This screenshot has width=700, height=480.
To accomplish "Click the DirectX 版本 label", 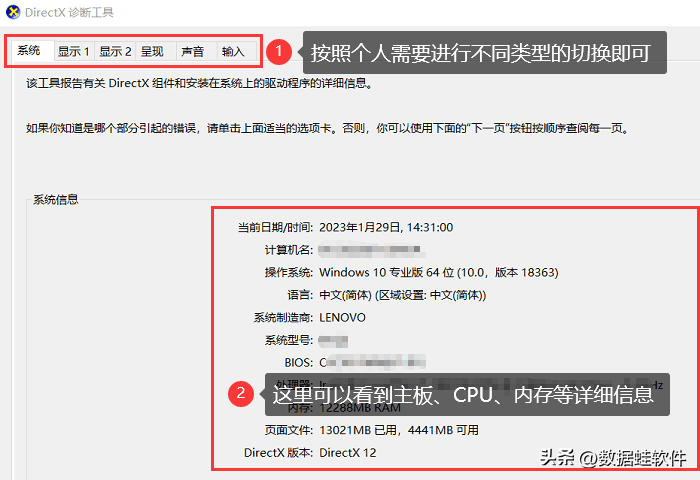I will pos(278,453).
